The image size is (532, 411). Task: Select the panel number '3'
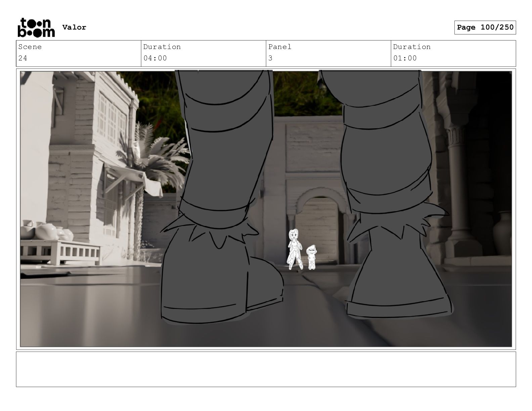[x=270, y=58]
